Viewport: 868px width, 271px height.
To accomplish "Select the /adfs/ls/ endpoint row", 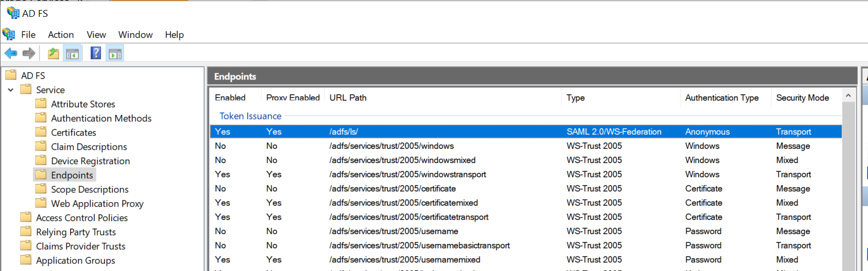I will click(526, 132).
